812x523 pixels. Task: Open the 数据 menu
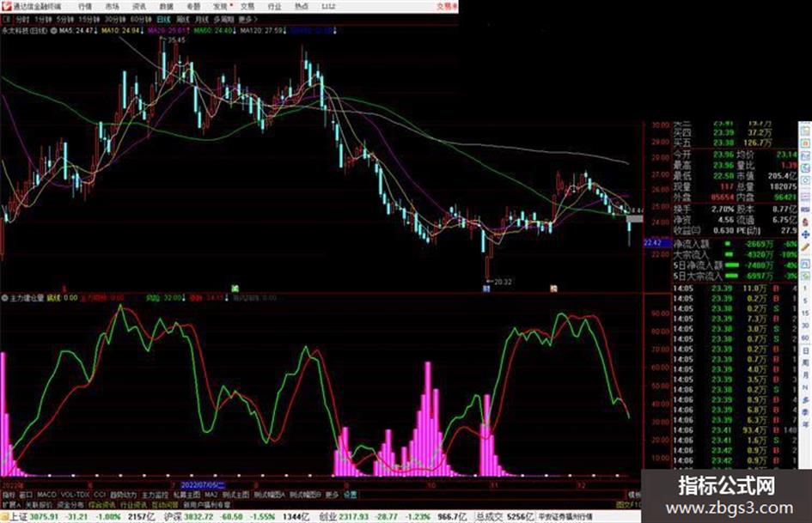click(x=166, y=7)
